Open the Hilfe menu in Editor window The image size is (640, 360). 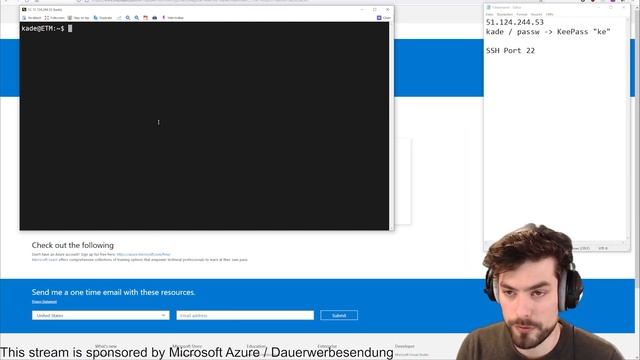pos(549,14)
